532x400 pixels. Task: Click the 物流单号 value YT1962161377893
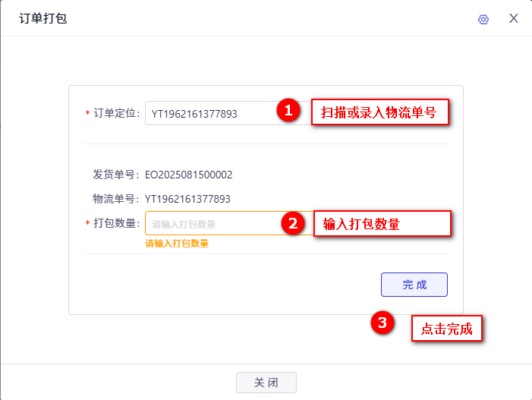[187, 199]
